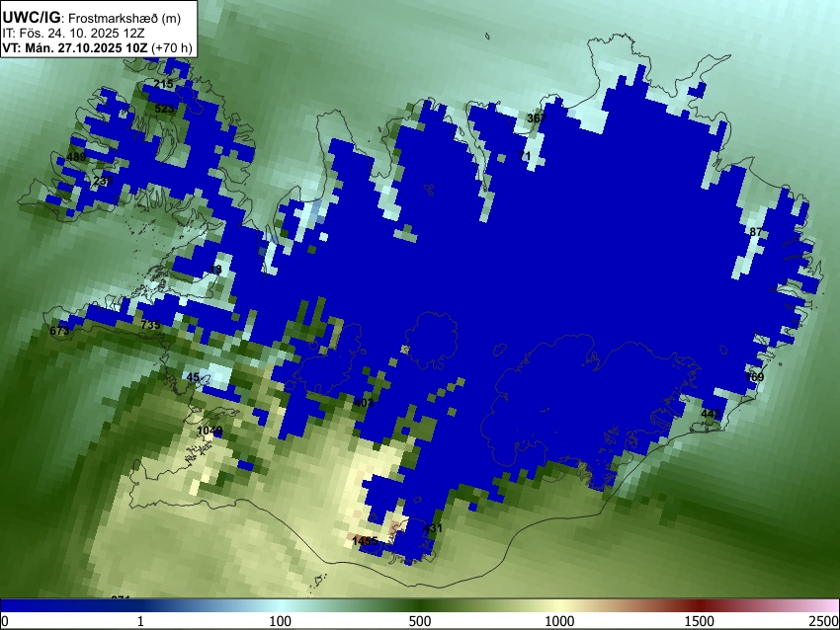Image resolution: width=840 pixels, height=630 pixels.
Task: Click the legend label 500
Action: 419,621
